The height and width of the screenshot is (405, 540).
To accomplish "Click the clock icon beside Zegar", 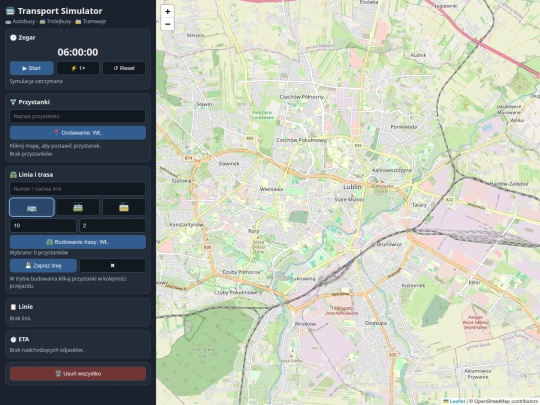I will point(13,38).
